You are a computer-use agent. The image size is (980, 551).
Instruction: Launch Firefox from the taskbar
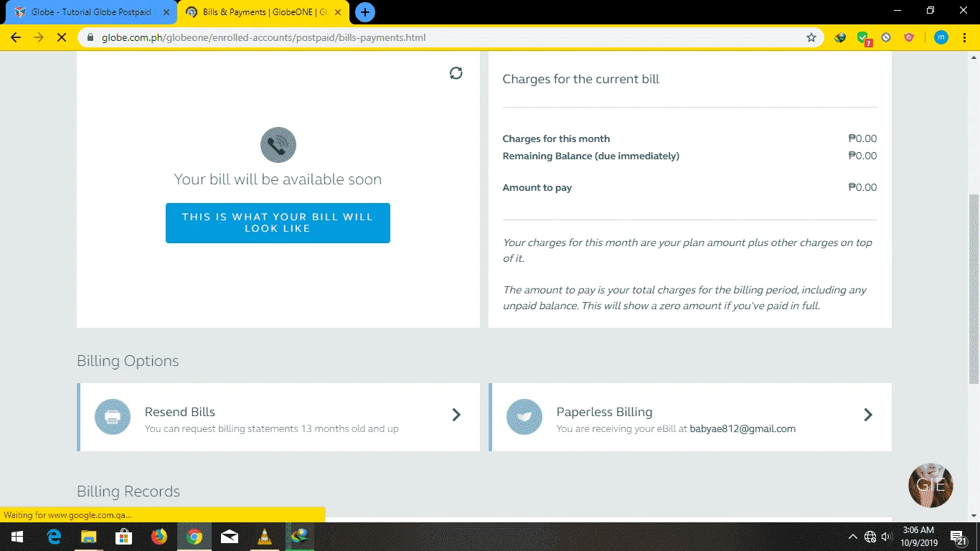pyautogui.click(x=159, y=537)
